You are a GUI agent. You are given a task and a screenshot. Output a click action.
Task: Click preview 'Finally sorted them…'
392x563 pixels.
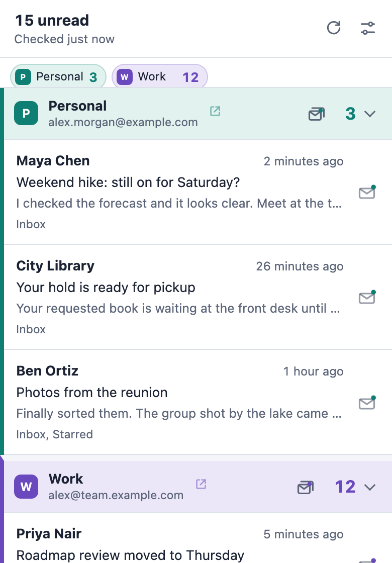[179, 414]
